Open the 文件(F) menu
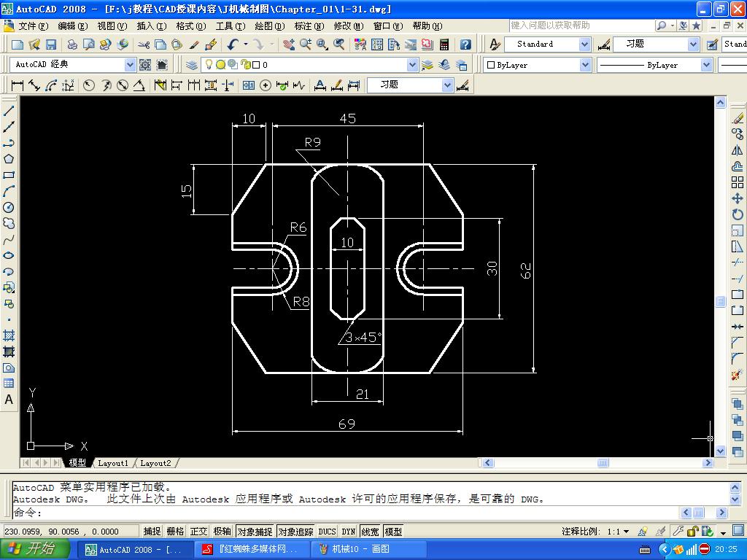747x560 pixels. click(32, 26)
